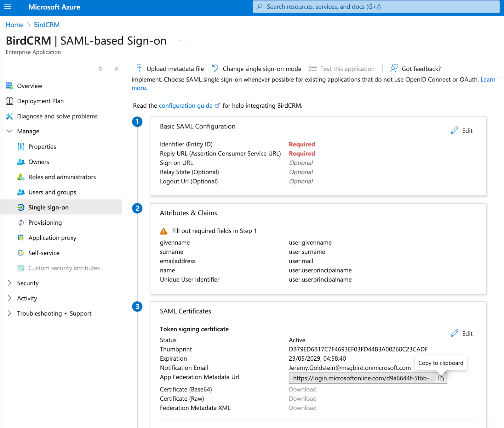This screenshot has width=504, height=428.
Task: Click Change single sign-on mode
Action: point(257,69)
